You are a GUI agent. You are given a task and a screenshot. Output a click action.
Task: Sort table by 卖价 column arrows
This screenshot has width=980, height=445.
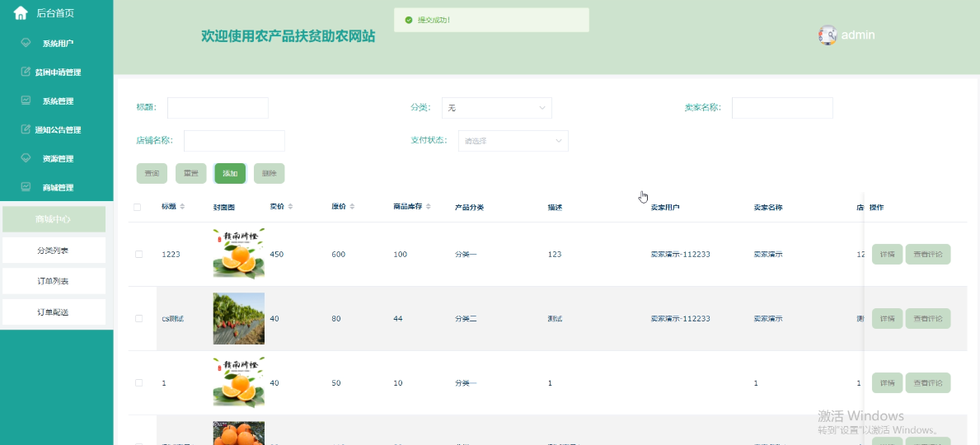click(x=291, y=207)
